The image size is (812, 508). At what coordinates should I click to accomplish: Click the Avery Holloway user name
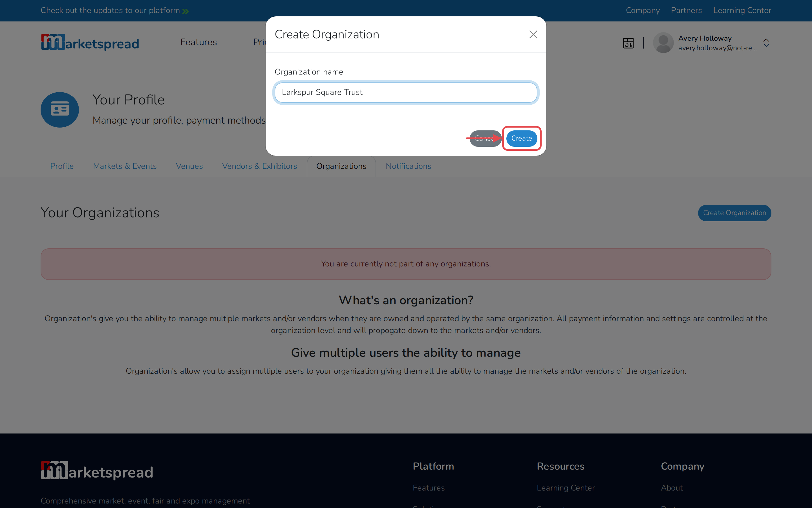705,38
